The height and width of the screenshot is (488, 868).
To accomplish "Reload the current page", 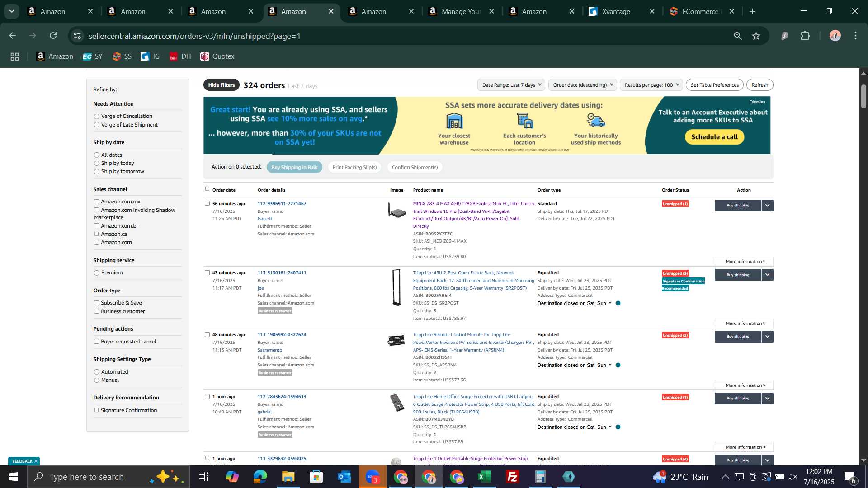I will click(x=53, y=36).
